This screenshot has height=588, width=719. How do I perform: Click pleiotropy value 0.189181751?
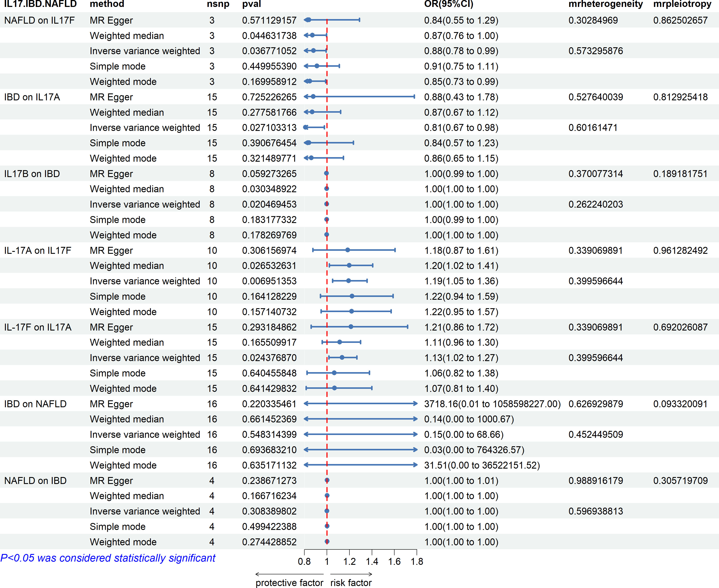point(680,174)
